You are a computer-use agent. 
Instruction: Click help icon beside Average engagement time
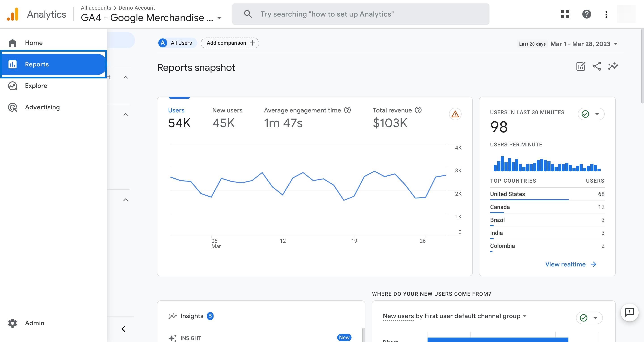tap(347, 110)
